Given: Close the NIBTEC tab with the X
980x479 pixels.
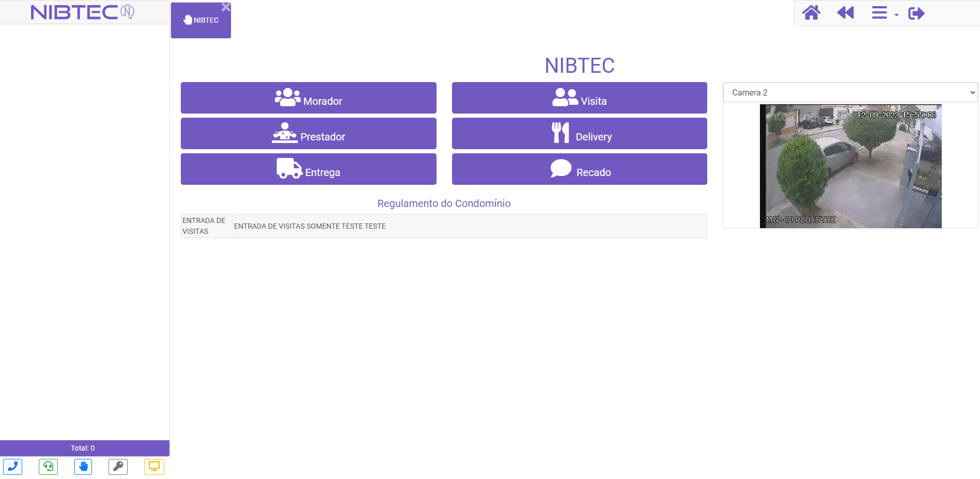Looking at the screenshot, I should coord(226,7).
